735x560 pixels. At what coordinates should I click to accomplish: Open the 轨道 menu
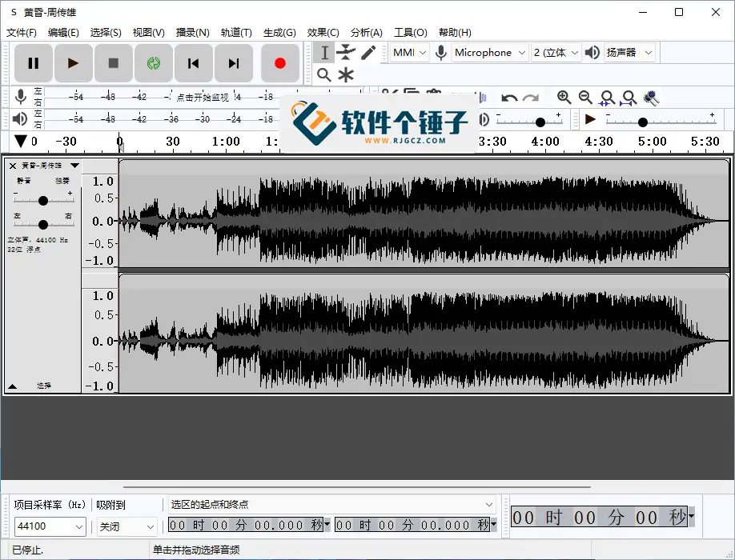point(236,32)
